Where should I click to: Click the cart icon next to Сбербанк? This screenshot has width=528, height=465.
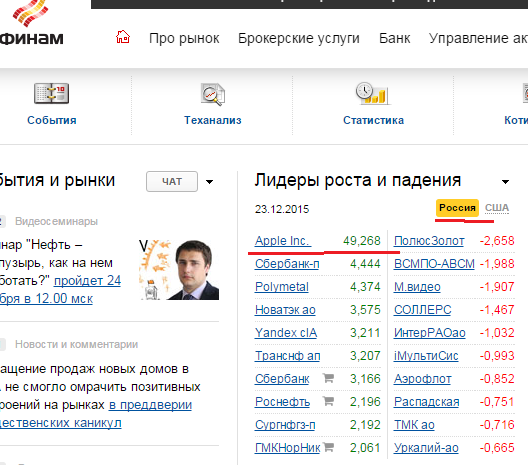(328, 378)
